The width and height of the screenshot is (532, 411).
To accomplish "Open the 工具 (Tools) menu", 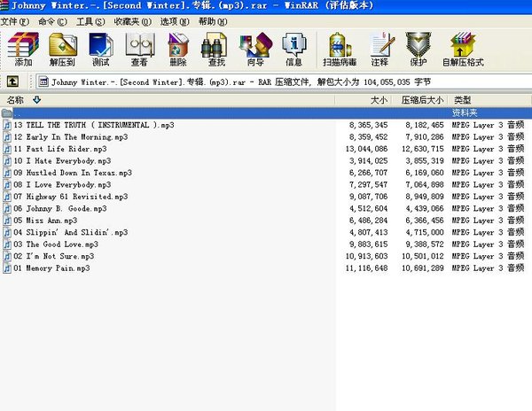I will (90, 21).
